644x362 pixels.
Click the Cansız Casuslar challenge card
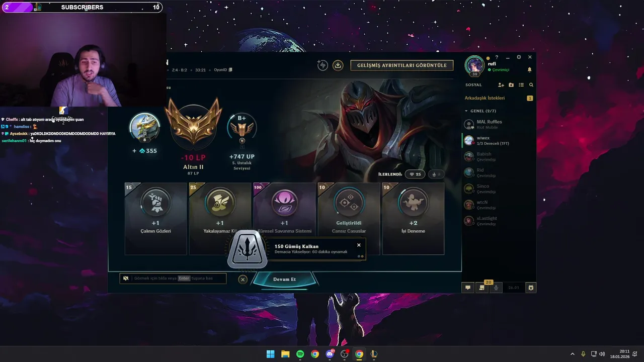coord(349,219)
